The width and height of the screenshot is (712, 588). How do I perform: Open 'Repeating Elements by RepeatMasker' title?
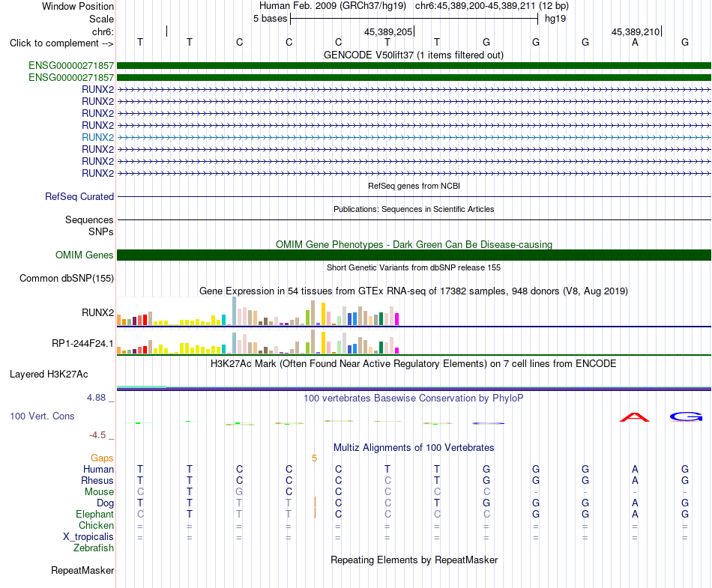coord(414,560)
